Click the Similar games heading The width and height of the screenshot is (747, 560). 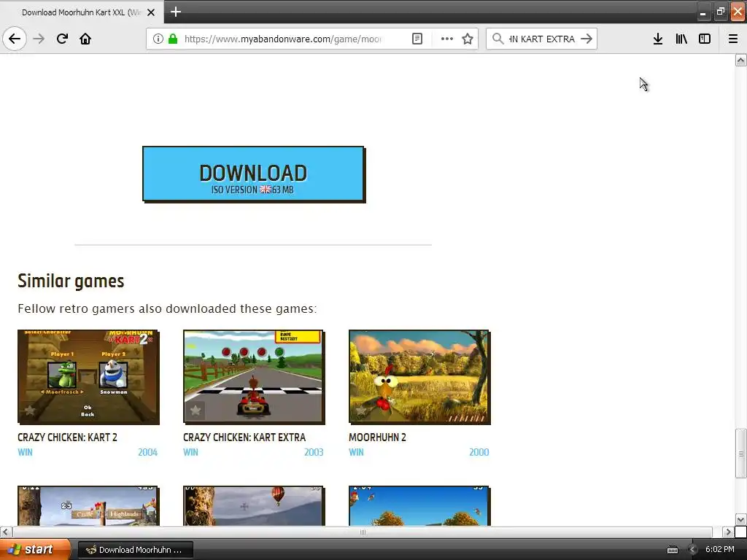[71, 281]
